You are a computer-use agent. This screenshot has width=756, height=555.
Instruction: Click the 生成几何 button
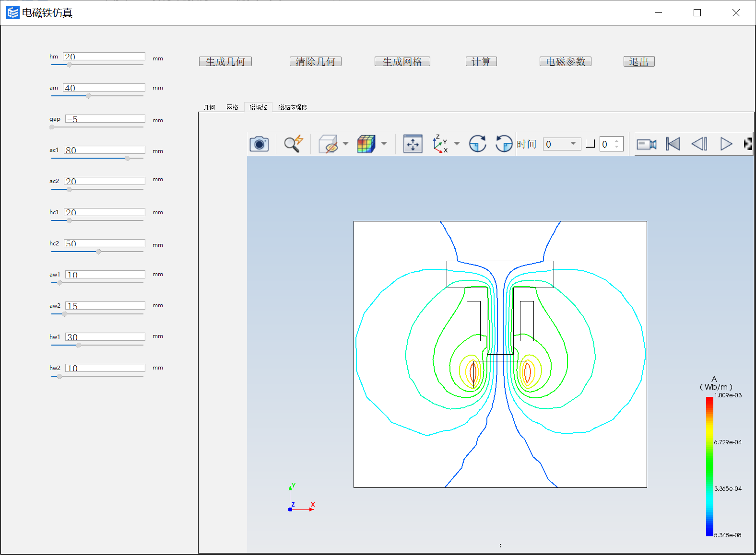(x=225, y=61)
